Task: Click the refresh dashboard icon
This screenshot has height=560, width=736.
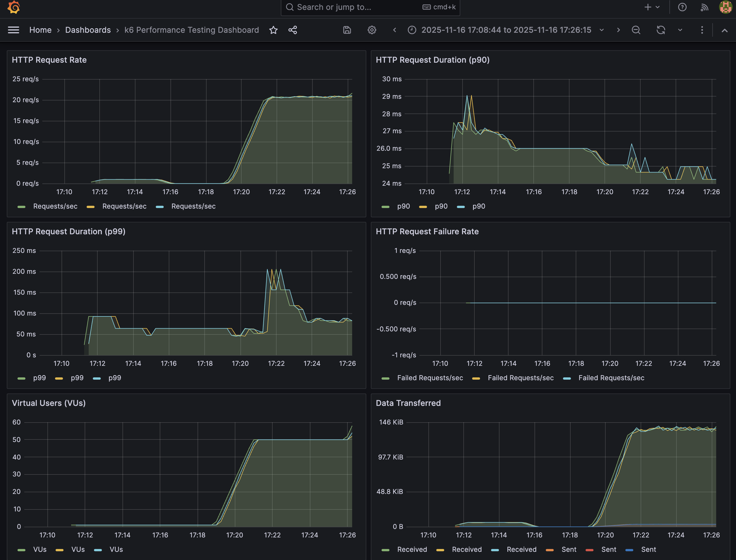Action: pyautogui.click(x=661, y=30)
